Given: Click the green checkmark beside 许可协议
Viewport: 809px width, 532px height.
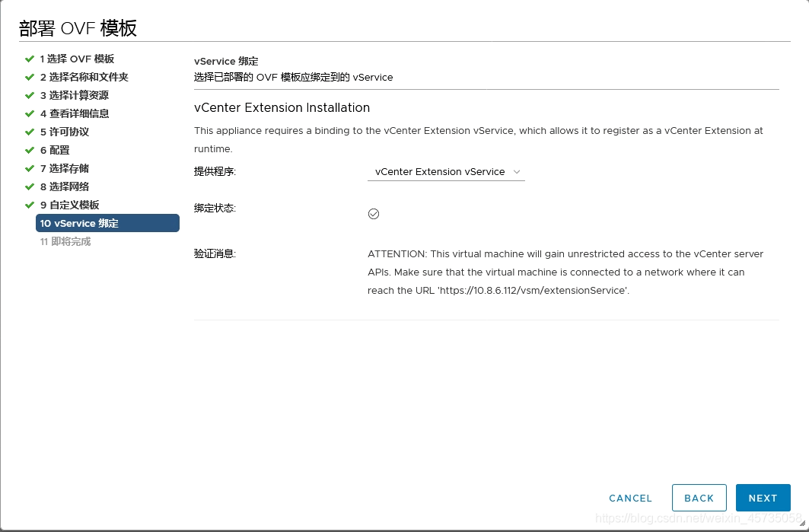Looking at the screenshot, I should point(30,132).
